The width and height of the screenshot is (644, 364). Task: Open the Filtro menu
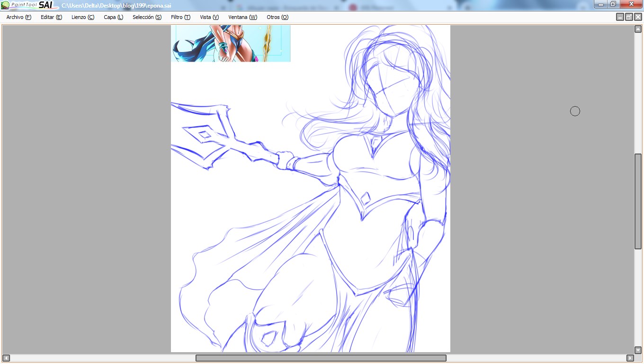pos(180,17)
